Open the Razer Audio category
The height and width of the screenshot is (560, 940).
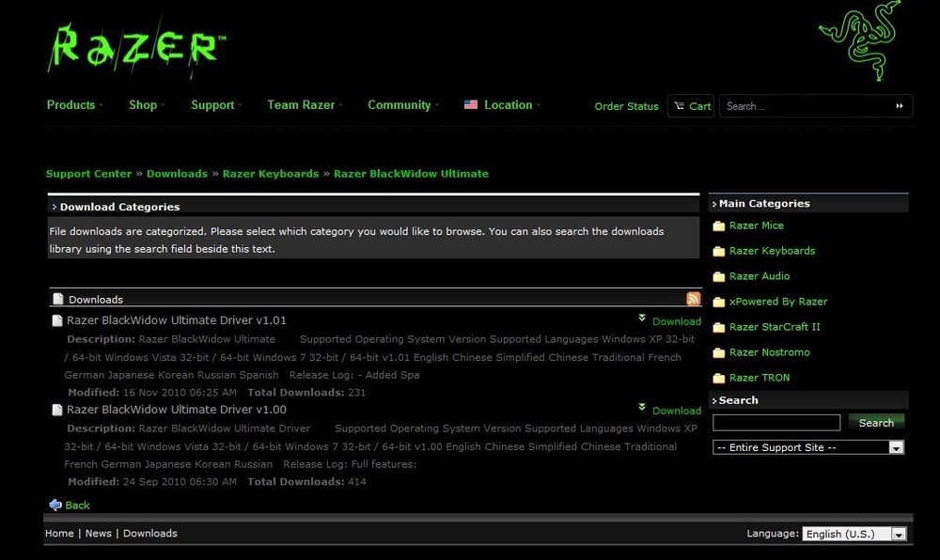coord(760,276)
